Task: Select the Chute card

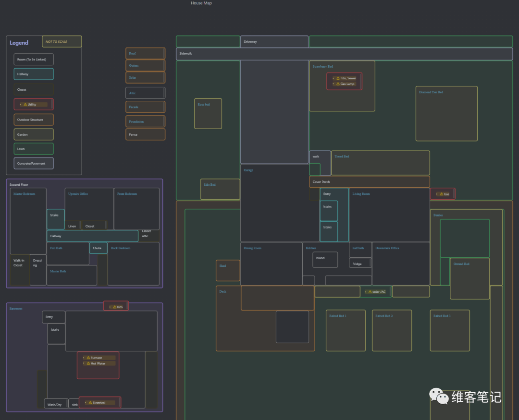Action: [x=99, y=248]
